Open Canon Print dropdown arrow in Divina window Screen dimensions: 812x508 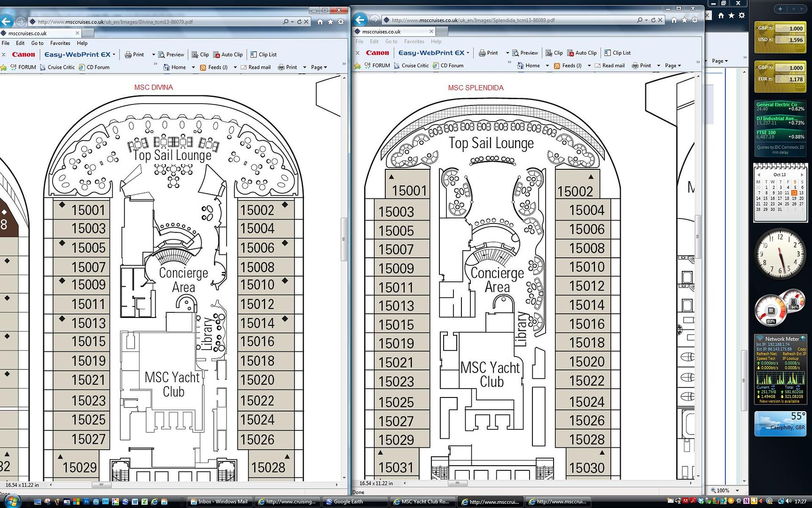(153, 55)
